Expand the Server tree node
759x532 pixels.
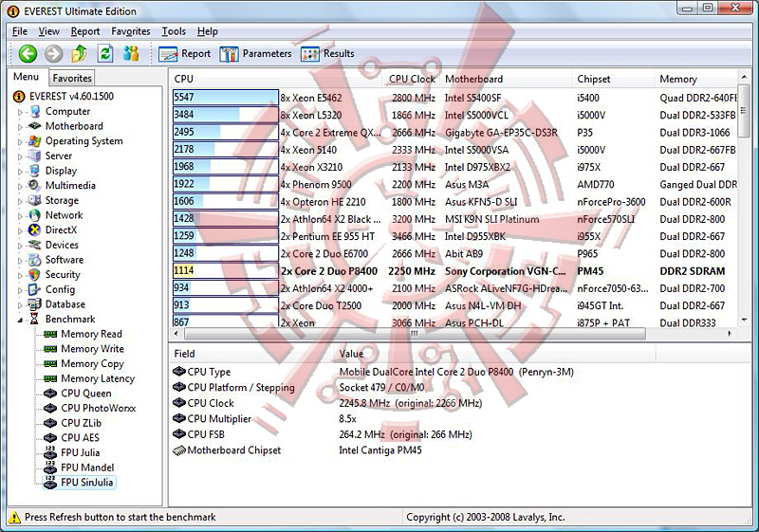tap(20, 156)
